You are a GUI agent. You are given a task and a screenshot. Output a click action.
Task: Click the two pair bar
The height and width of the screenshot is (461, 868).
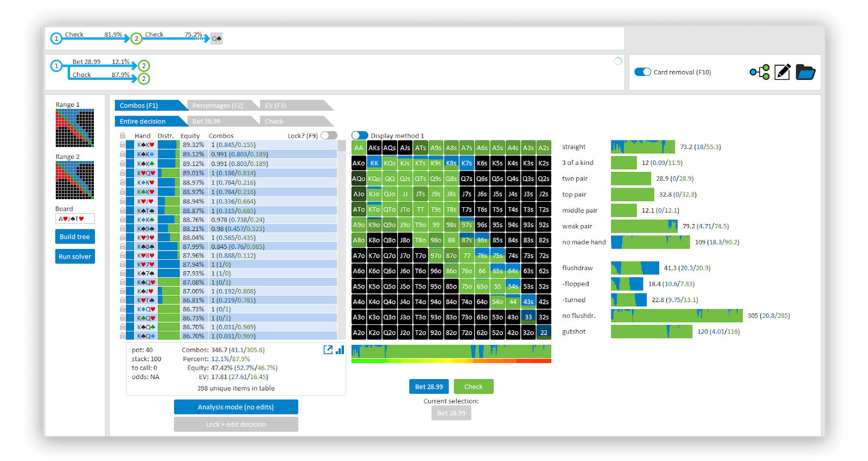click(631, 178)
